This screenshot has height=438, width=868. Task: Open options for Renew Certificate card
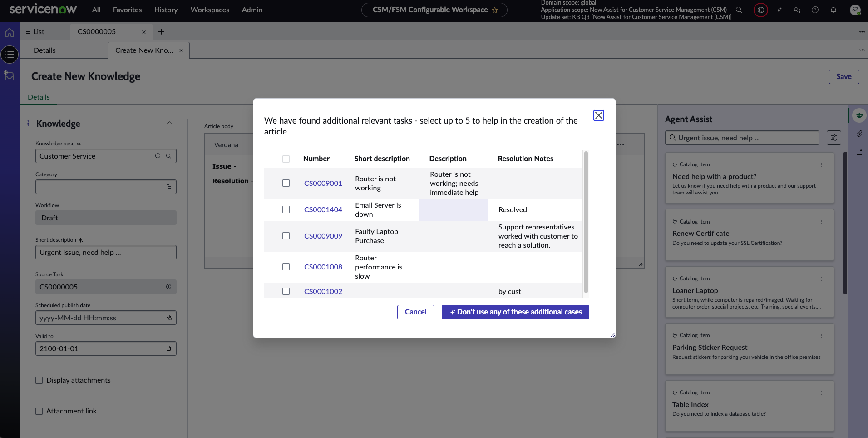[822, 222]
